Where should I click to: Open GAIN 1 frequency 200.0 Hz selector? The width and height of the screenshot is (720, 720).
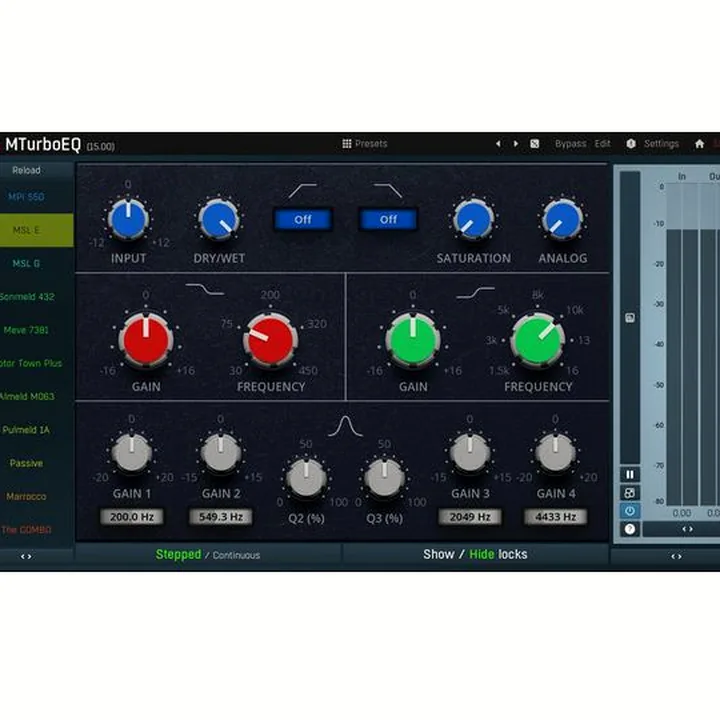click(132, 517)
